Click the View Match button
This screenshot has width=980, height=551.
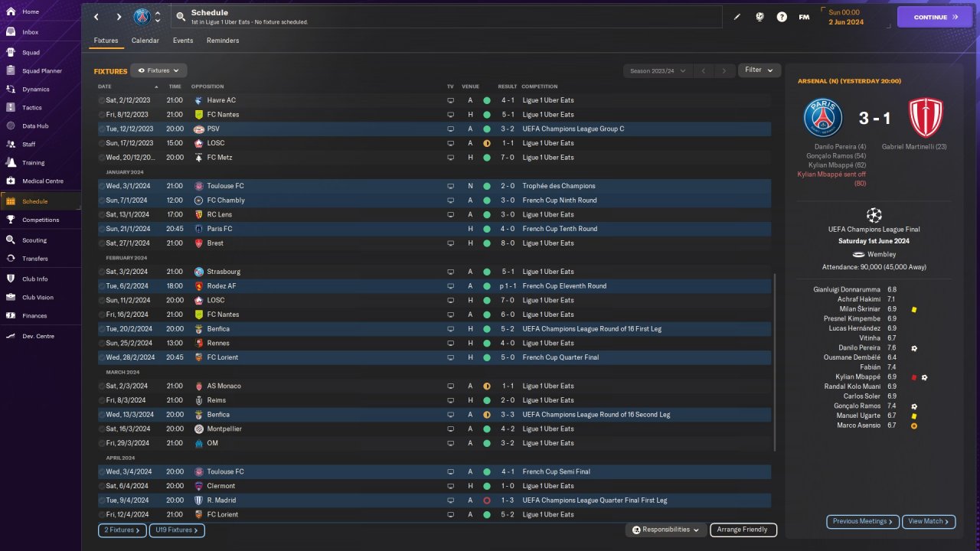[x=929, y=521]
